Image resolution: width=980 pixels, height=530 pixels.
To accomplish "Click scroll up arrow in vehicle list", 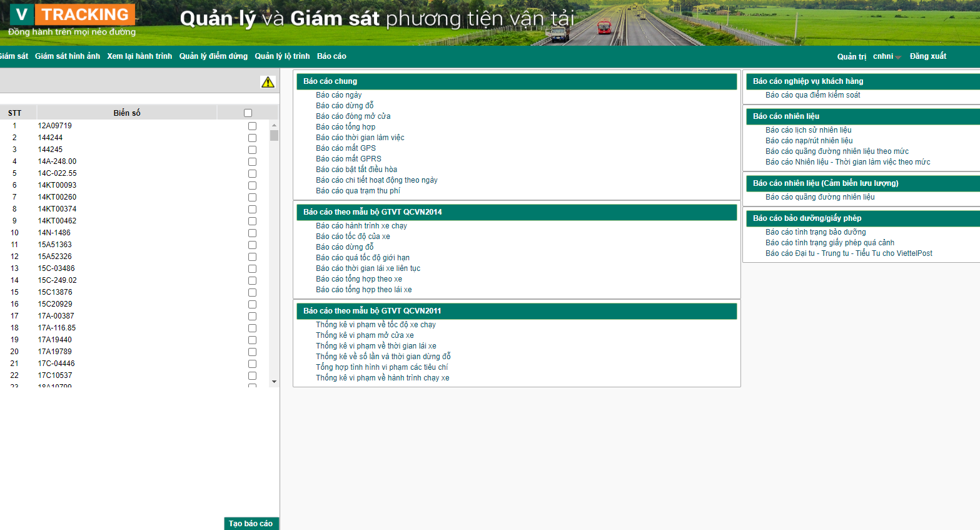I will tap(274, 125).
